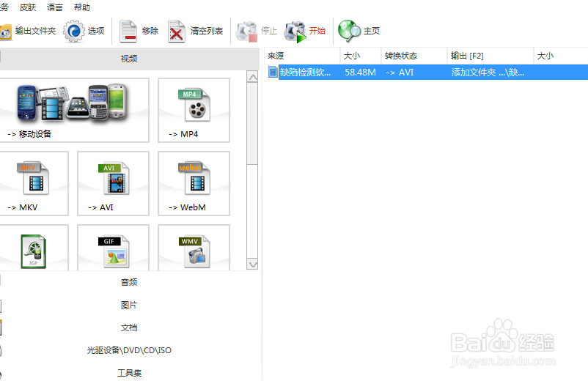Image resolution: width=588 pixels, height=381 pixels.
Task: Click the -> AVI status cell
Action: (x=400, y=72)
